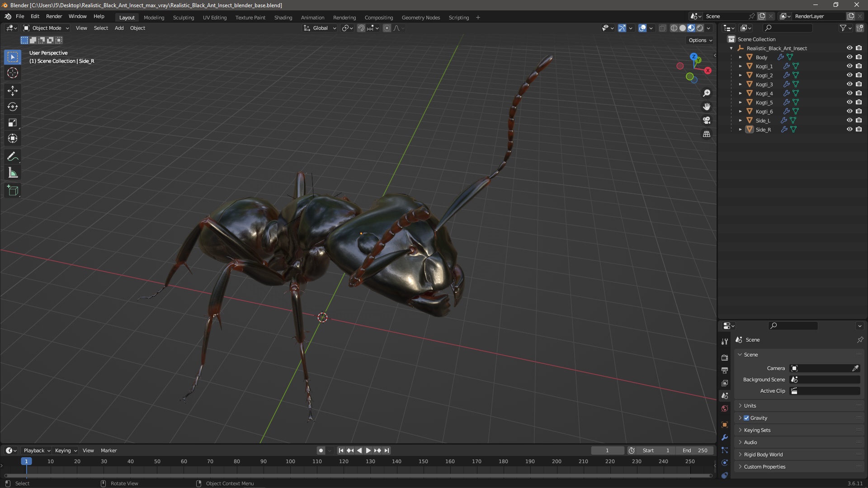Activate the Rotate tool

tap(13, 107)
